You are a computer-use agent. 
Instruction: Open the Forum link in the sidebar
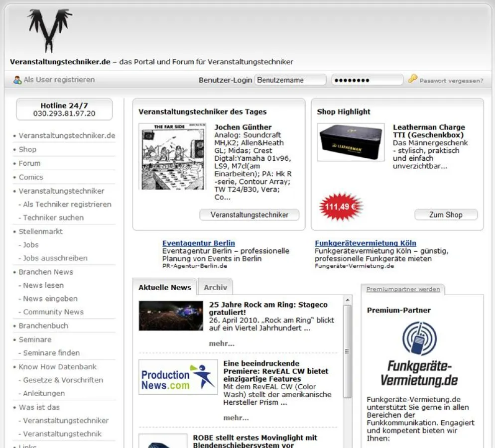[x=29, y=163]
